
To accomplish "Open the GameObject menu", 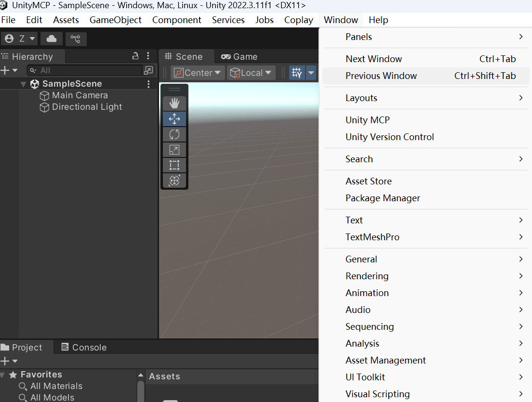I will point(115,20).
